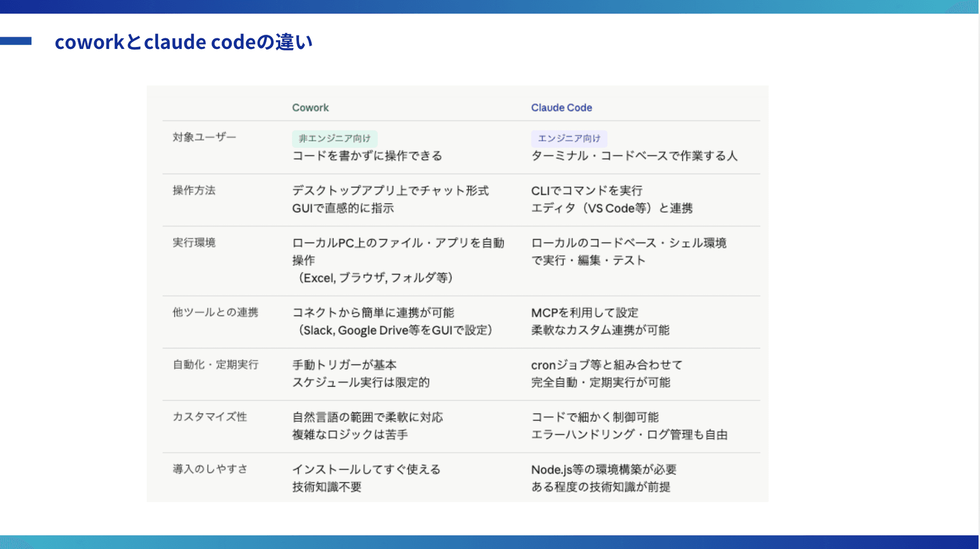
Task: Click the row label '操作方法'
Action: pyautogui.click(x=194, y=190)
